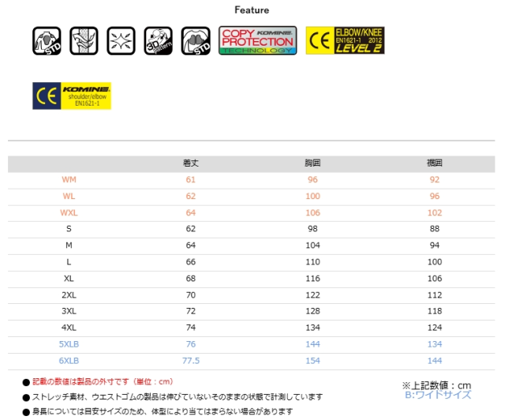This screenshot has width=505, height=420.
Task: Select the 6XLB size row label
Action: coord(69,361)
